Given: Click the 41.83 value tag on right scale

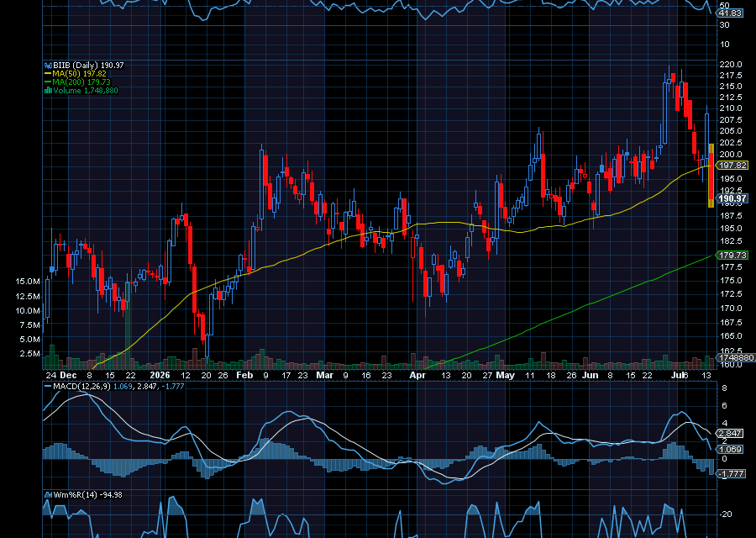Looking at the screenshot, I should [730, 13].
